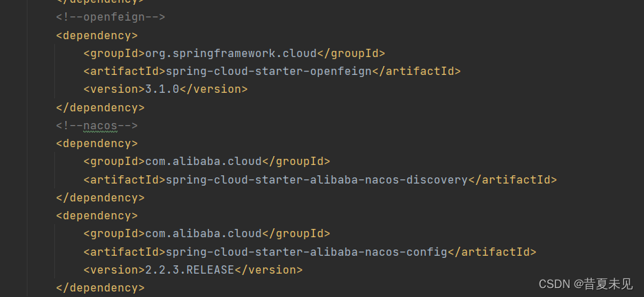This screenshot has height=297, width=644.
Task: Click the closing version tag after 3.1.0
Action: pyautogui.click(x=214, y=89)
